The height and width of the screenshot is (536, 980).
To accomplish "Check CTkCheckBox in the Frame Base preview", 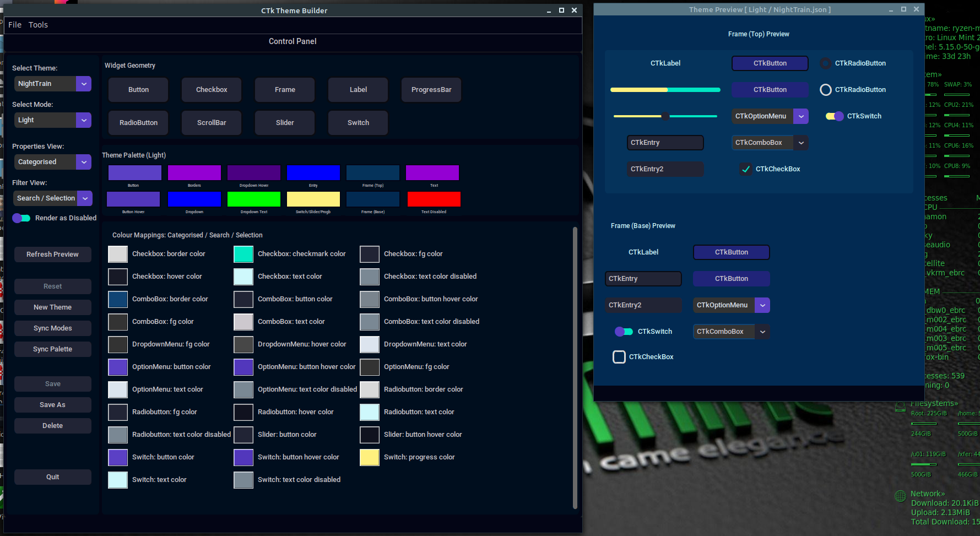I will 619,356.
